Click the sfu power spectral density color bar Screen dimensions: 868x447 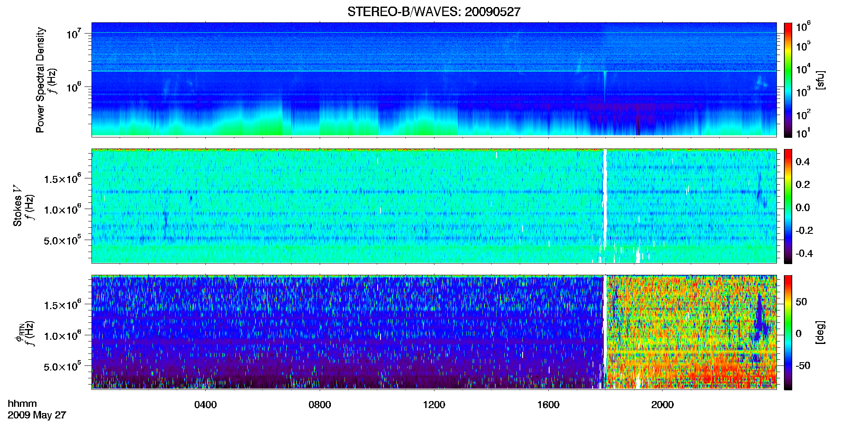click(x=788, y=80)
